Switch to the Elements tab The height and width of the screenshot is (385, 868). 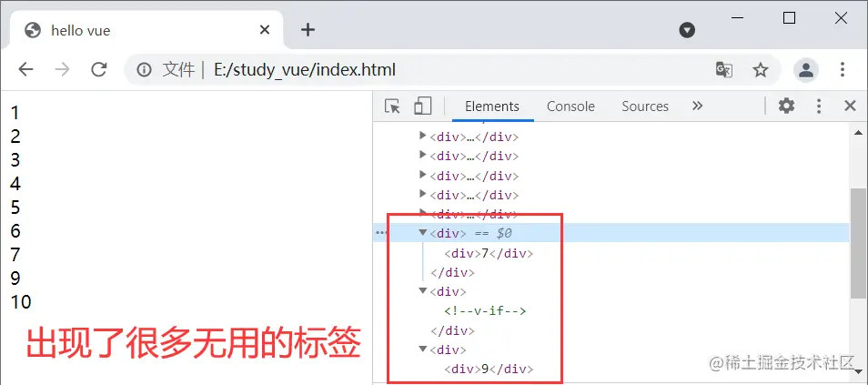tap(492, 106)
